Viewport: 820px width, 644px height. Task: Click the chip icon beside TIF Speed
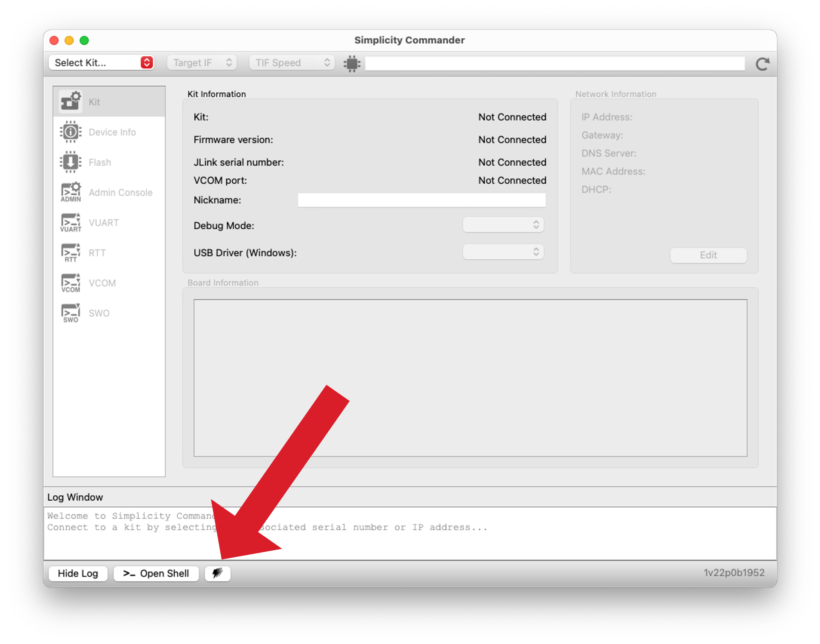click(352, 63)
